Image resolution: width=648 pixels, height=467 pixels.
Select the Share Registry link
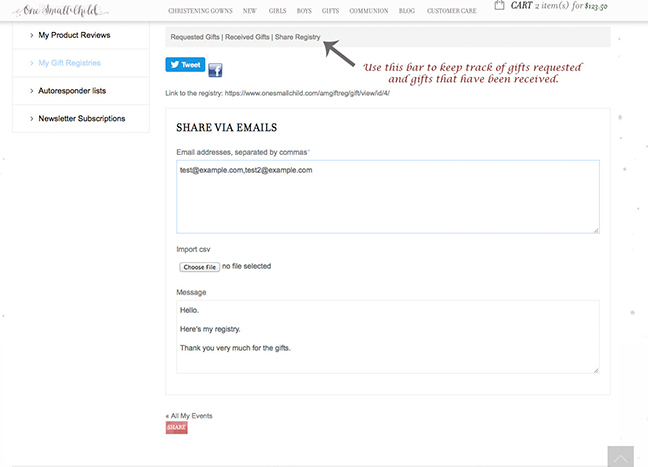pyautogui.click(x=298, y=37)
